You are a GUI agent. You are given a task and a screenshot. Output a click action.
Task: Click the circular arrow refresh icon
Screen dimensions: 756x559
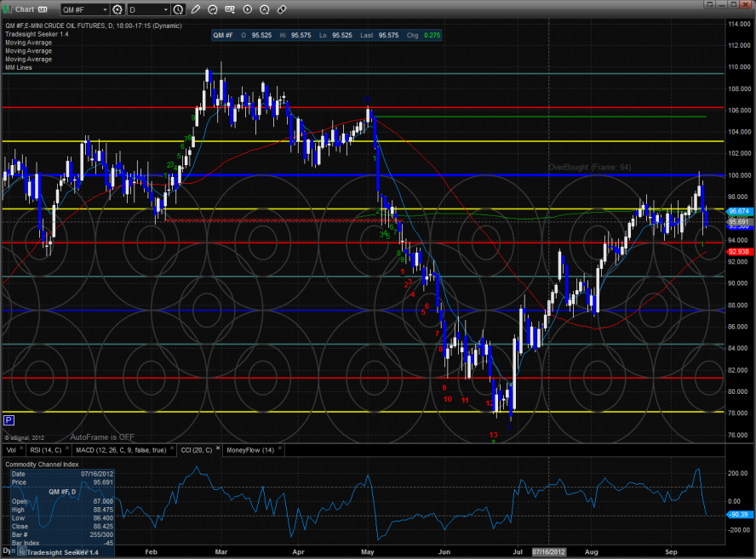tap(213, 9)
